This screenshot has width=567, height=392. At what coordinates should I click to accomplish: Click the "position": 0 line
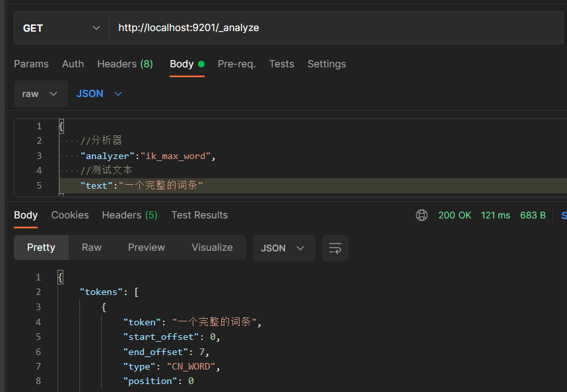158,381
